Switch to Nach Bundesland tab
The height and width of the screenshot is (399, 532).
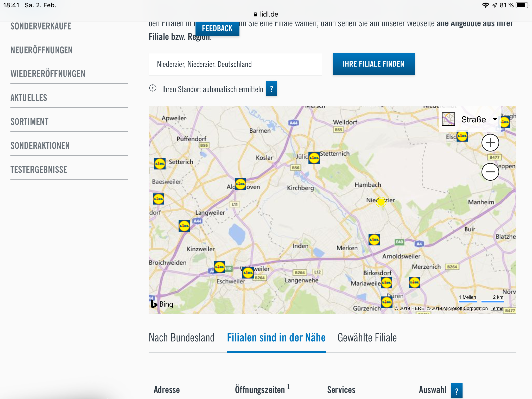pyautogui.click(x=182, y=338)
